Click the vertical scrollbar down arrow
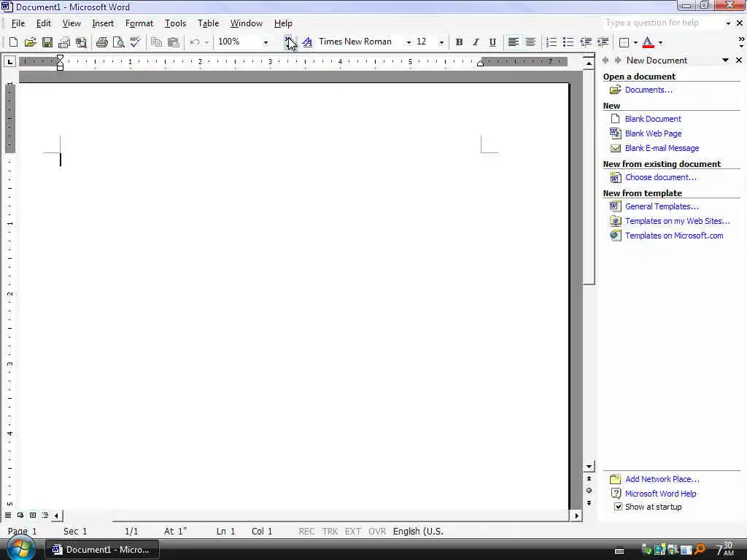 [589, 467]
